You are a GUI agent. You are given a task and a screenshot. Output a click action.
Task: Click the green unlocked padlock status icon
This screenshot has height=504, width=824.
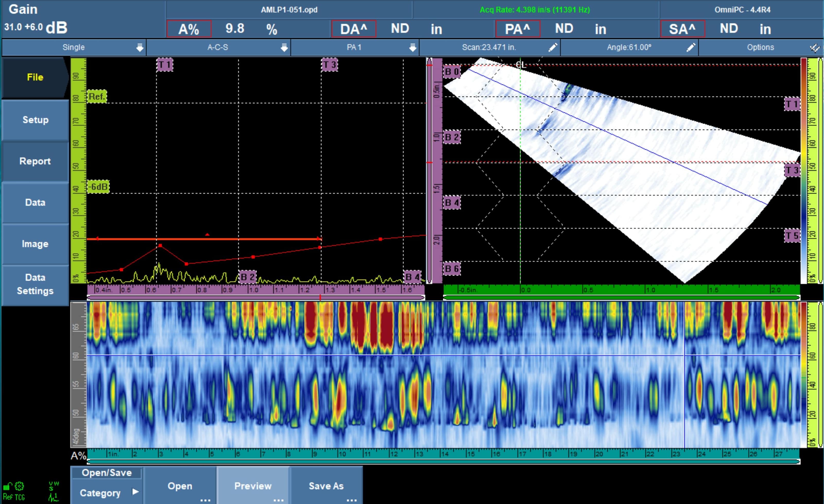(7, 486)
